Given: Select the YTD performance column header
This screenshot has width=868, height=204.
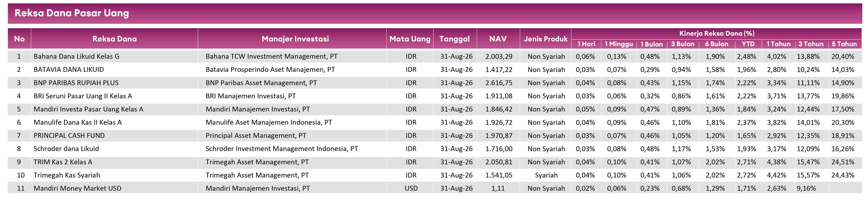Looking at the screenshot, I should 748,44.
